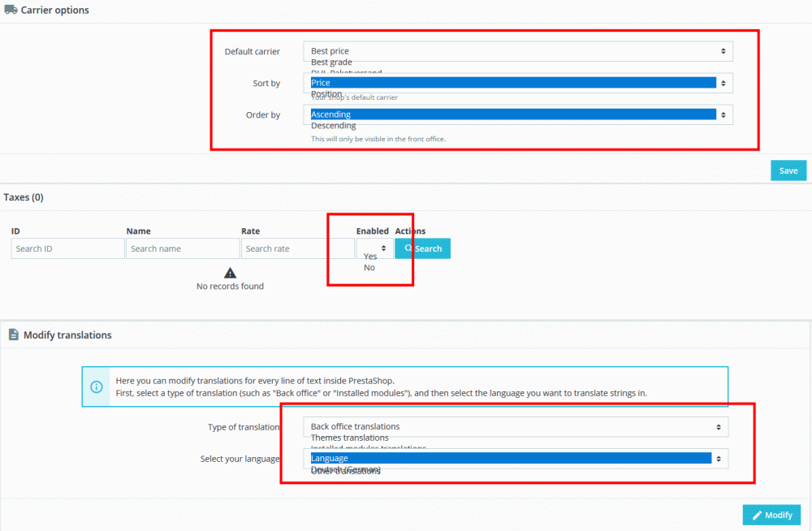Click the magnifier icon inside the Search button
The width and height of the screenshot is (812, 531).
(x=408, y=248)
